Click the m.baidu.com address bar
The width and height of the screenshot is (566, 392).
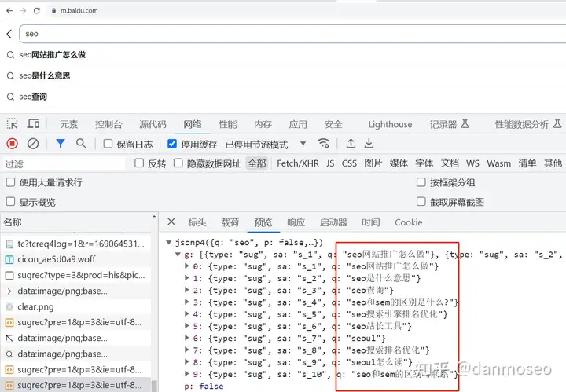coord(79,11)
